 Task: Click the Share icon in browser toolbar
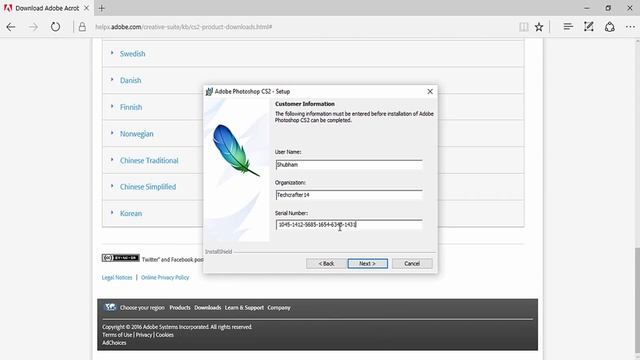[609, 27]
